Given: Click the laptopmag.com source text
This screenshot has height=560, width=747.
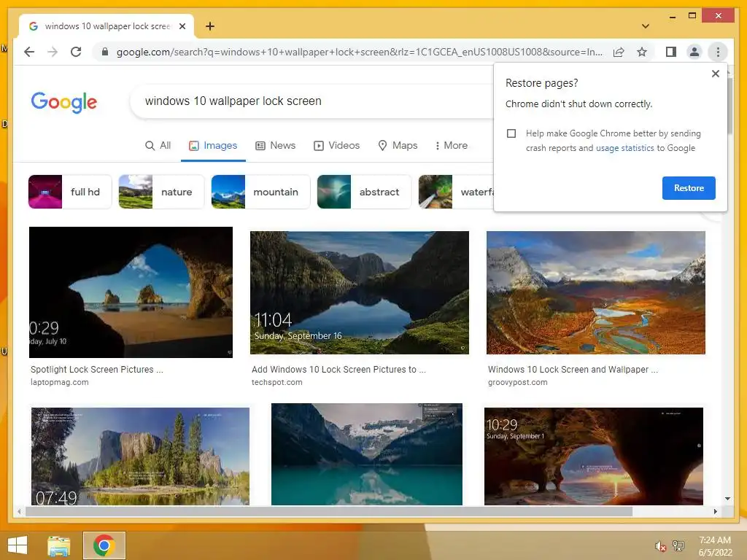Looking at the screenshot, I should pyautogui.click(x=60, y=382).
